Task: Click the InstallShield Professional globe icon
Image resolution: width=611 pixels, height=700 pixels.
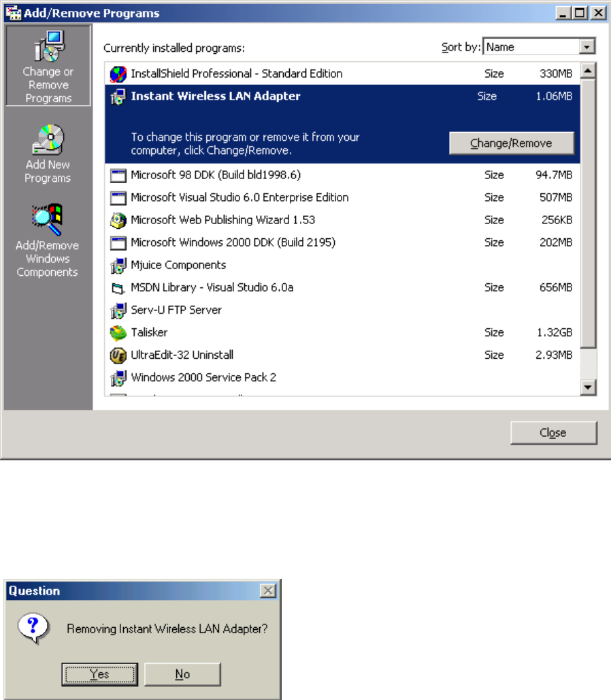Action: tap(118, 74)
